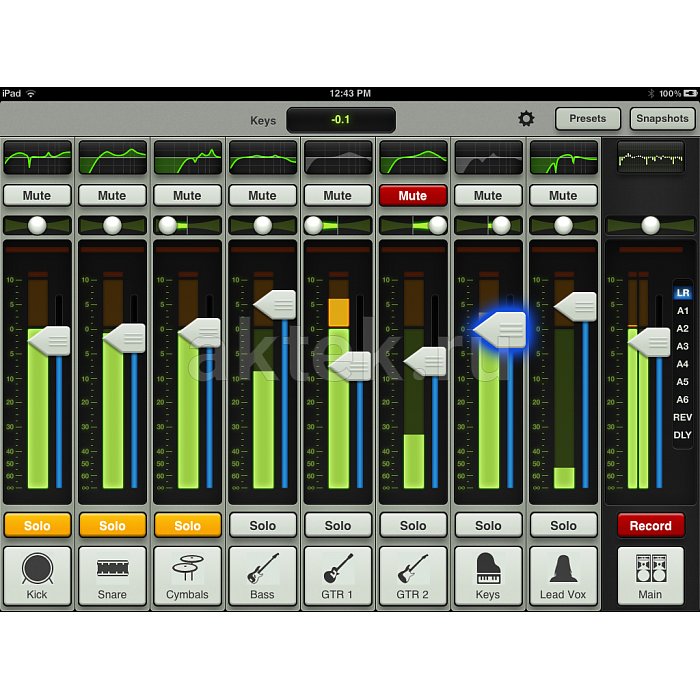This screenshot has height=700, width=700.
Task: Open the Presets menu
Action: [588, 119]
